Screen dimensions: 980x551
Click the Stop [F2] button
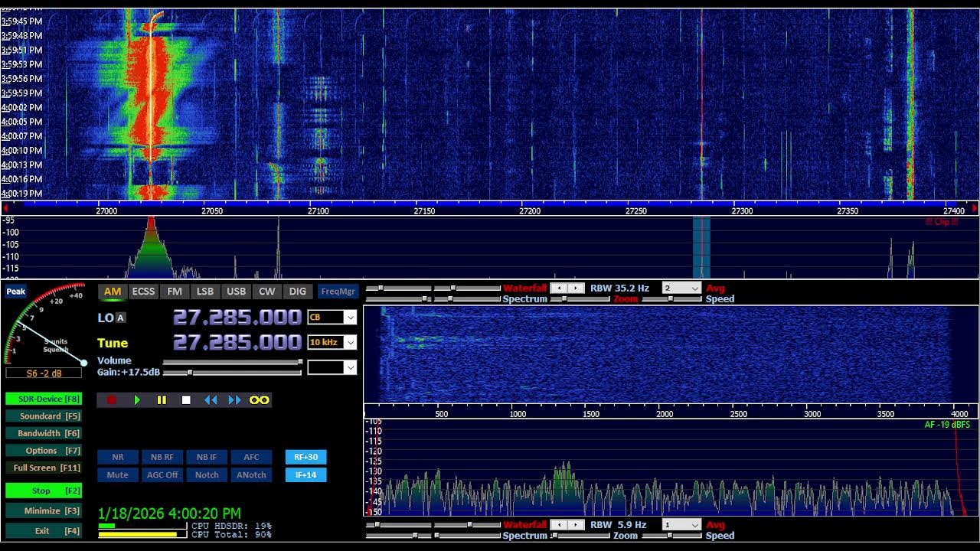(44, 491)
